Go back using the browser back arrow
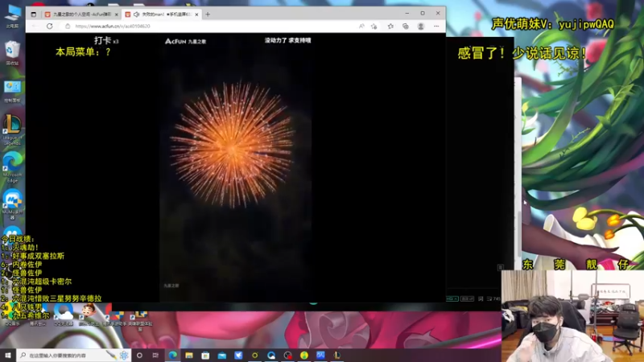This screenshot has height=362, width=644. [x=35, y=27]
